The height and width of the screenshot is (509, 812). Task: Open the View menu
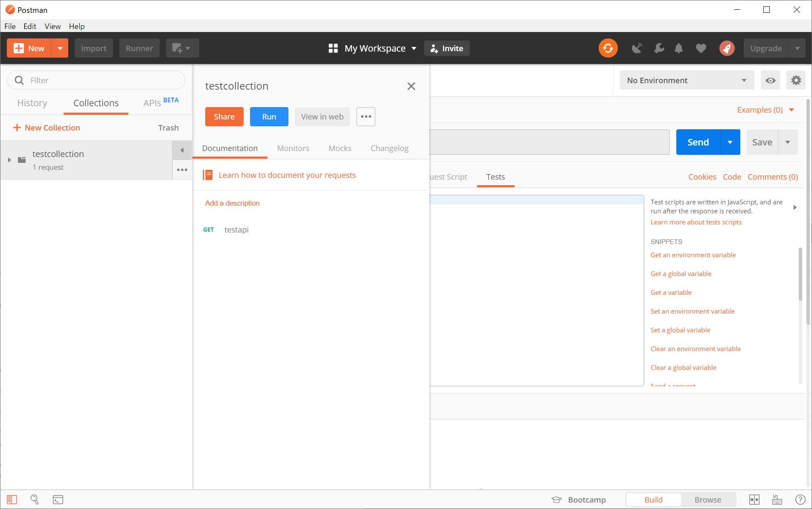pos(52,26)
